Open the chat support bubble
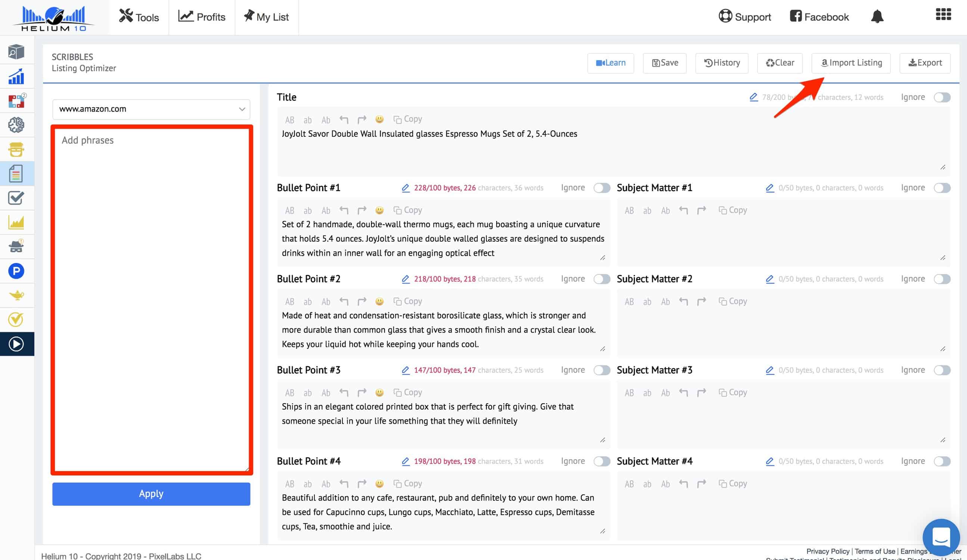Screen dimensions: 967x560 (941, 536)
